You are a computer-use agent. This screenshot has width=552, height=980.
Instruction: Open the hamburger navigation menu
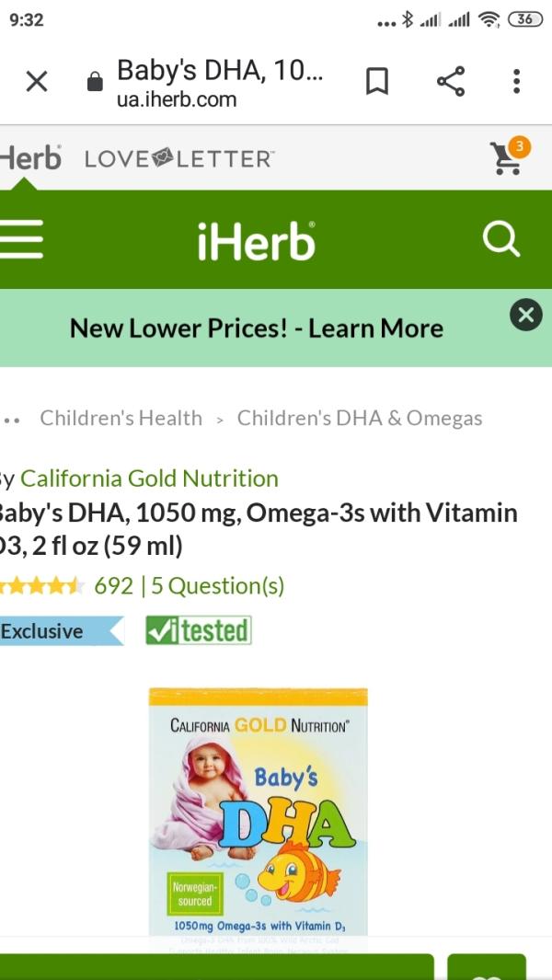[21, 238]
